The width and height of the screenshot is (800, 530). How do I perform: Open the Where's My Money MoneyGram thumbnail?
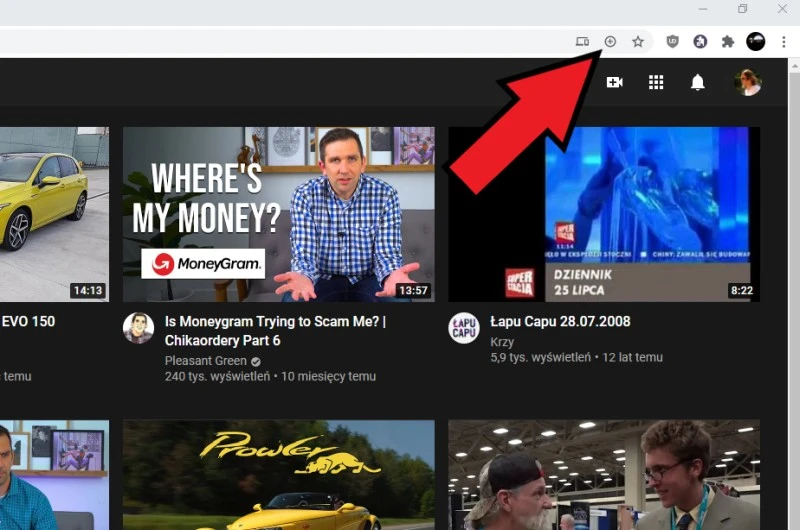click(x=279, y=214)
